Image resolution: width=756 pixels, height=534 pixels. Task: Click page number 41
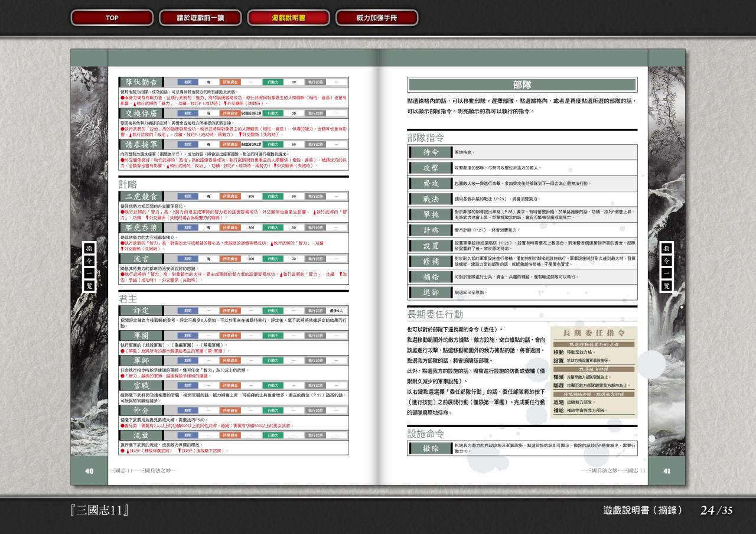coord(667,471)
